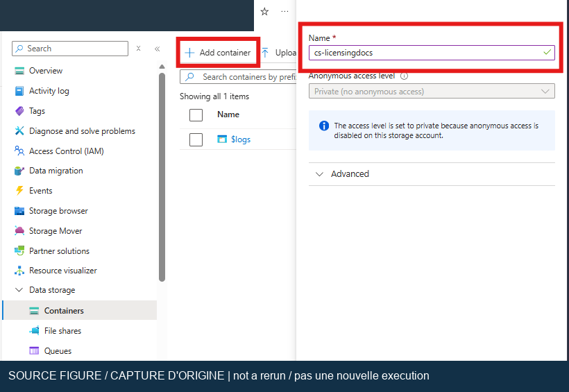Open Overview in the sidebar
569x392 pixels.
coord(46,71)
